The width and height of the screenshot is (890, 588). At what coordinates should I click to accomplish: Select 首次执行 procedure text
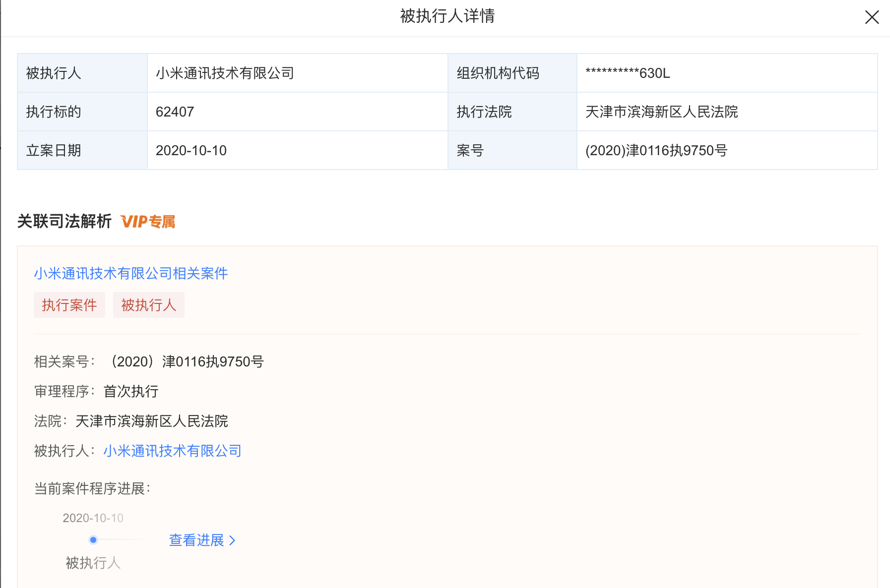(131, 391)
